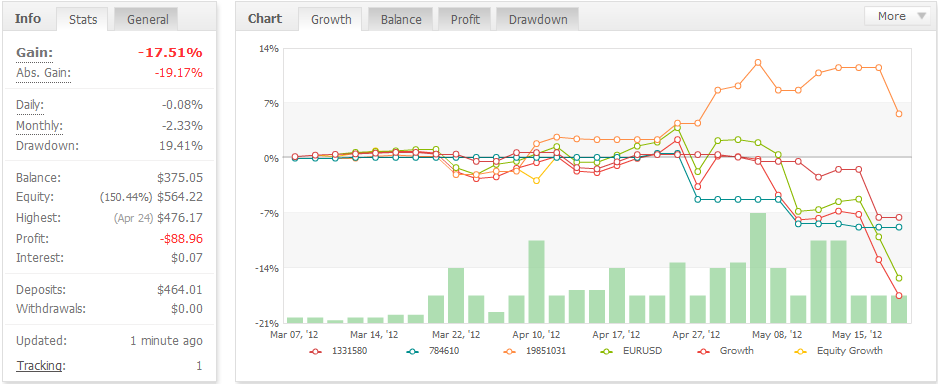Viewport: 938px width, 384px height.
Task: Click the '1 minute ago' updated value
Action: [166, 341]
